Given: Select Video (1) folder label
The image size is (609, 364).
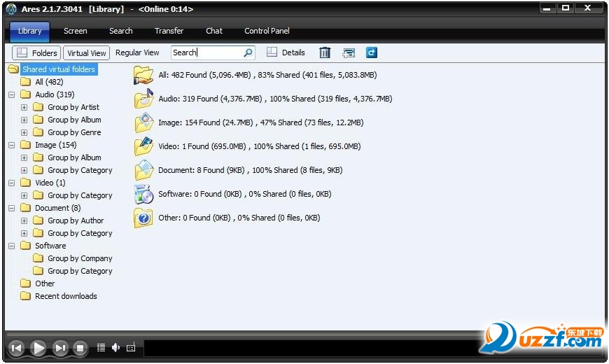Looking at the screenshot, I should [x=50, y=183].
